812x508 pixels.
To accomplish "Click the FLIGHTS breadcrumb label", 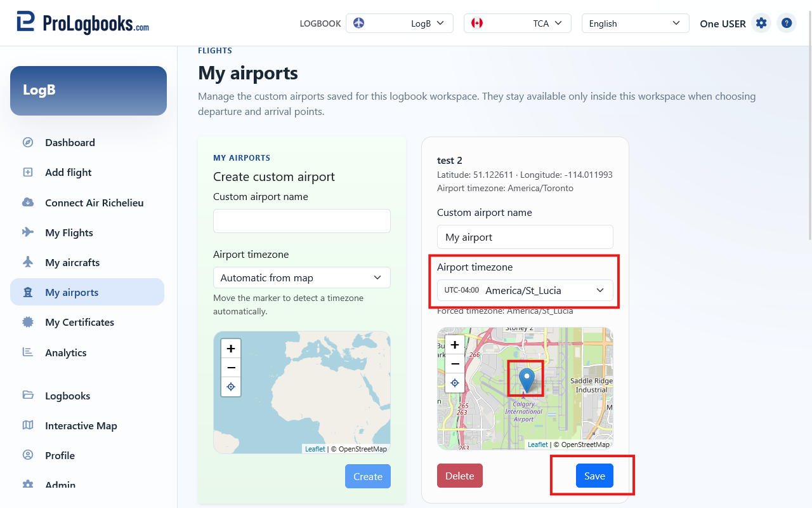I will click(x=215, y=50).
